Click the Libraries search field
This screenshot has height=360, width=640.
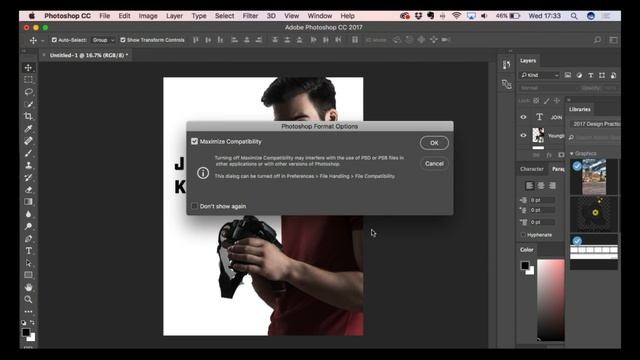pos(596,138)
